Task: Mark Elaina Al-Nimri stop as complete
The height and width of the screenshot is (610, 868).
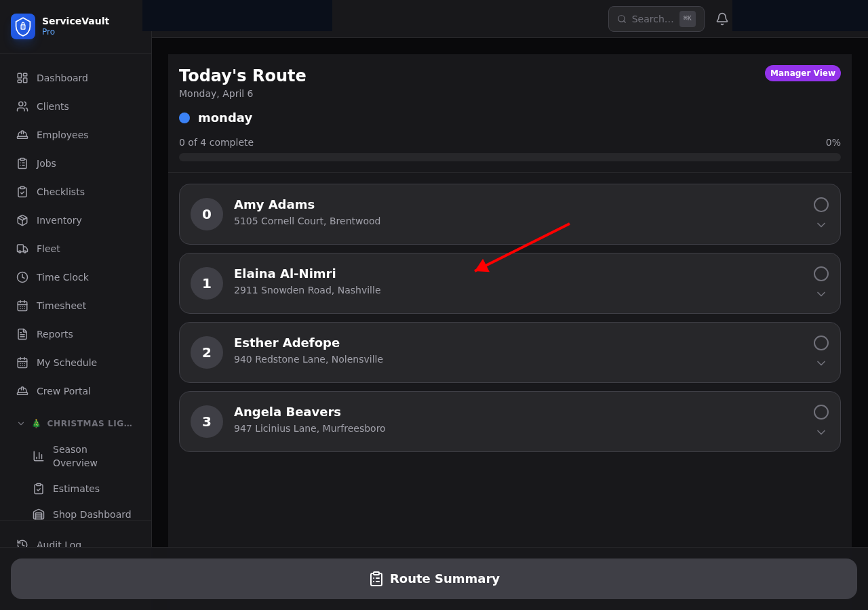Action: coord(821,274)
